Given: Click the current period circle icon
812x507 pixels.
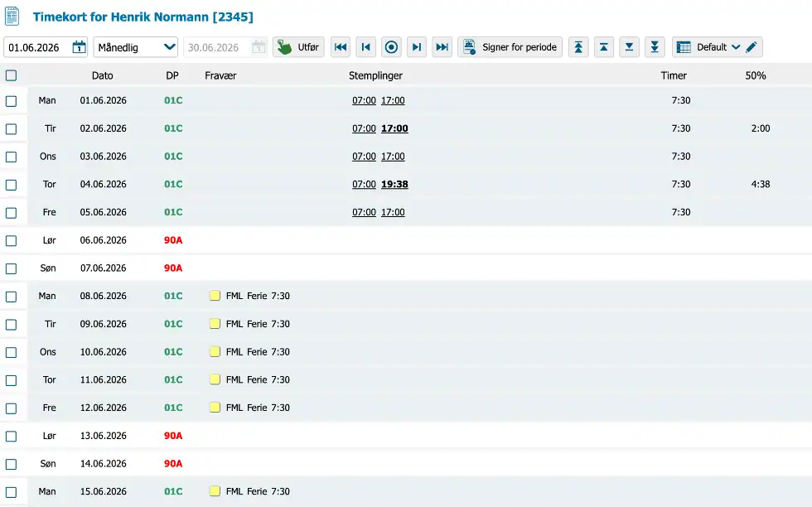Looking at the screenshot, I should [391, 47].
